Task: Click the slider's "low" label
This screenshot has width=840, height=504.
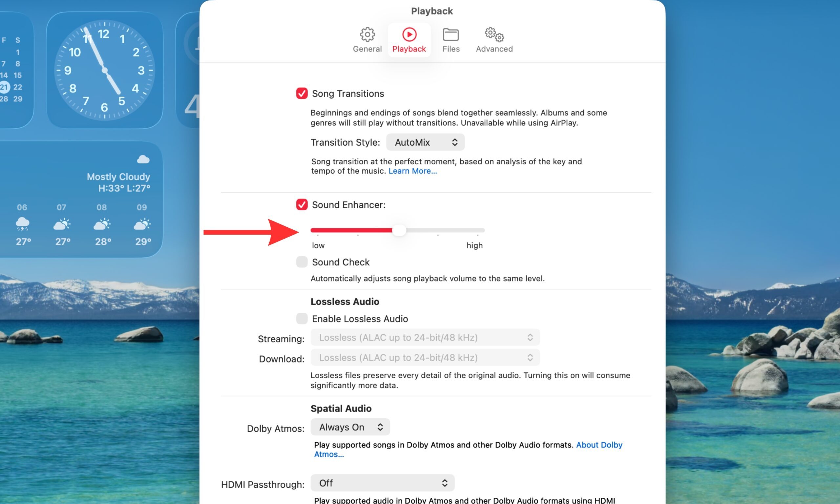Action: pyautogui.click(x=318, y=245)
